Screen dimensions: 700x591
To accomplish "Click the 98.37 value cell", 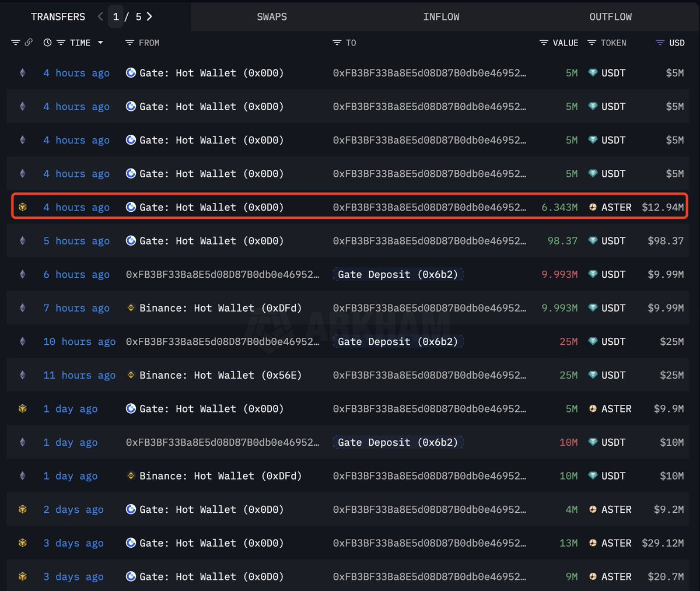I will [x=562, y=241].
